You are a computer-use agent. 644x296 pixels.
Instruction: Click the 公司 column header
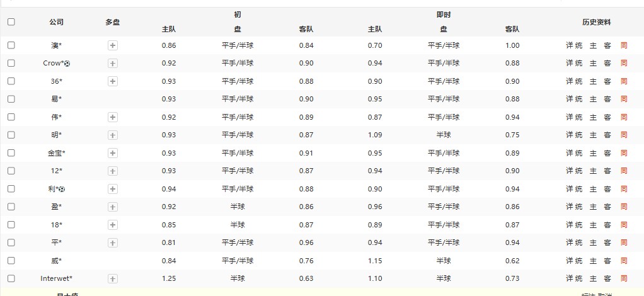(x=56, y=22)
